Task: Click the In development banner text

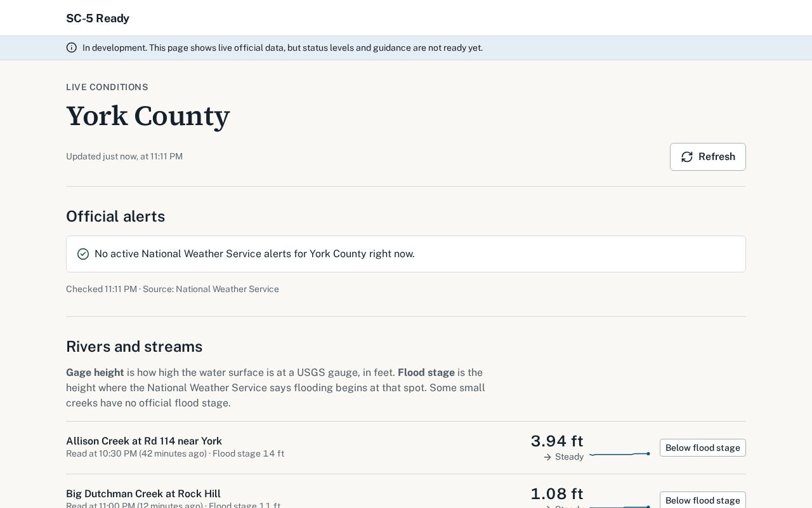Action: tap(282, 48)
